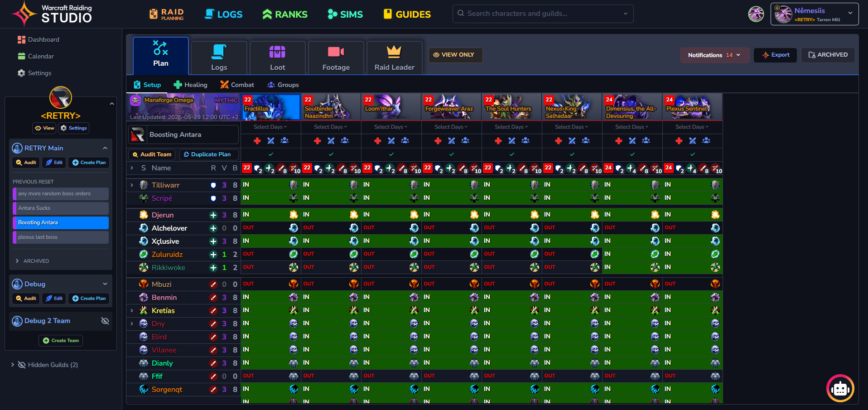Click the RETRY guild logo
The width and height of the screenshot is (868, 410).
pyautogui.click(x=61, y=97)
